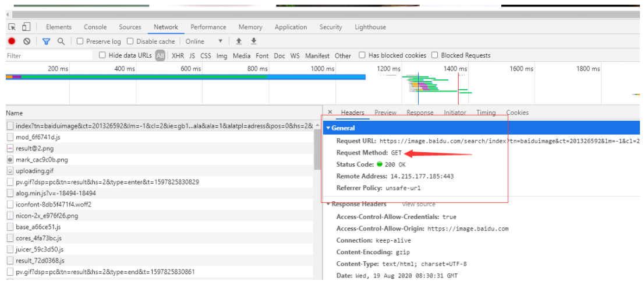Screen dimensions: 644x291
Task: Click the view source link
Action: (418, 204)
